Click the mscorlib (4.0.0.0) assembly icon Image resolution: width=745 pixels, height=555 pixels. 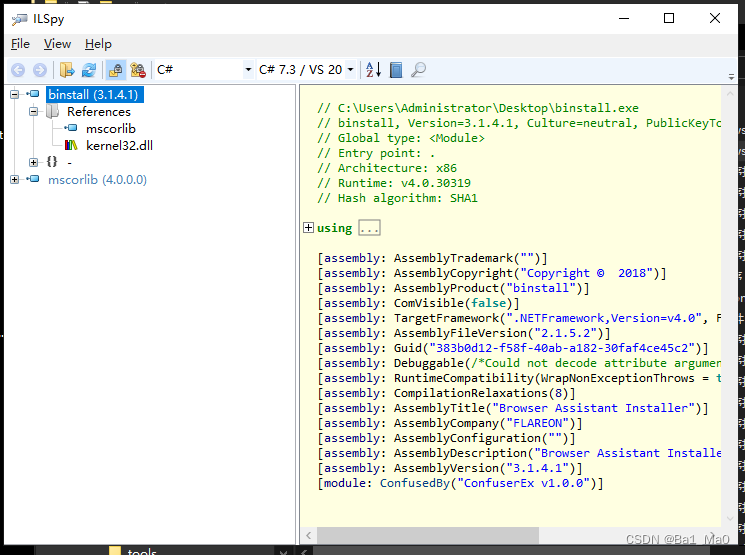(33, 179)
